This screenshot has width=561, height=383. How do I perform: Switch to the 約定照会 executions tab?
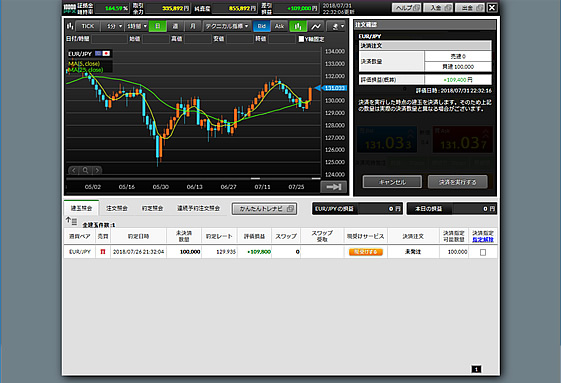click(152, 208)
